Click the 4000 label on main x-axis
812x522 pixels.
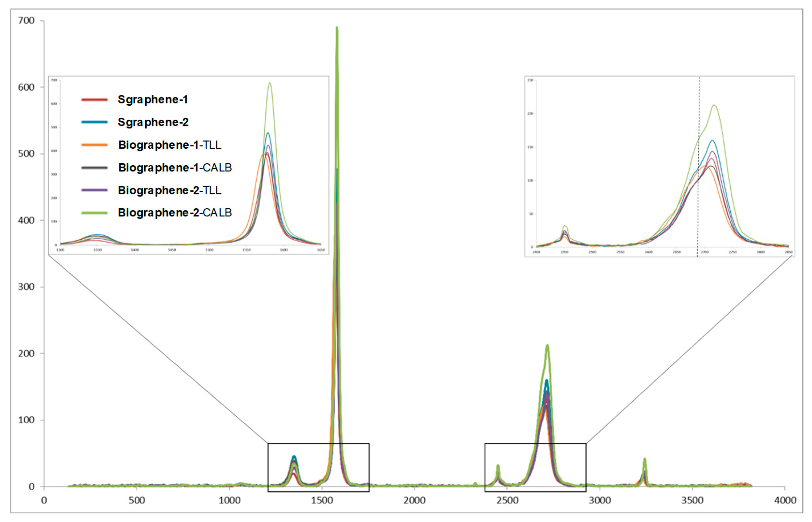point(785,500)
